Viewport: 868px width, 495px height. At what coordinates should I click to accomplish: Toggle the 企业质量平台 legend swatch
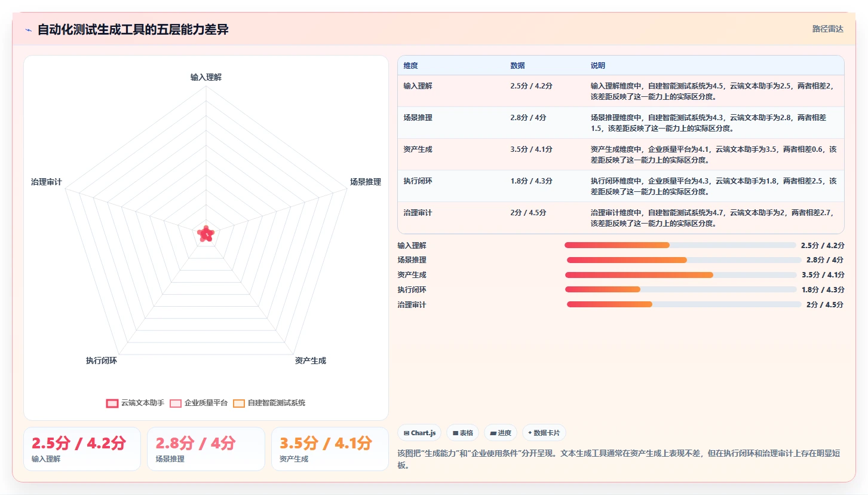coord(176,403)
